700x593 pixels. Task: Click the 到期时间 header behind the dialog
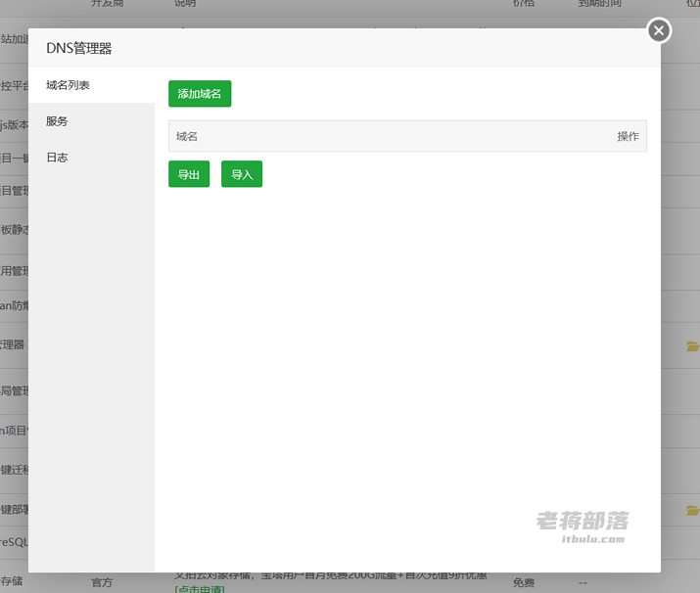click(599, 4)
